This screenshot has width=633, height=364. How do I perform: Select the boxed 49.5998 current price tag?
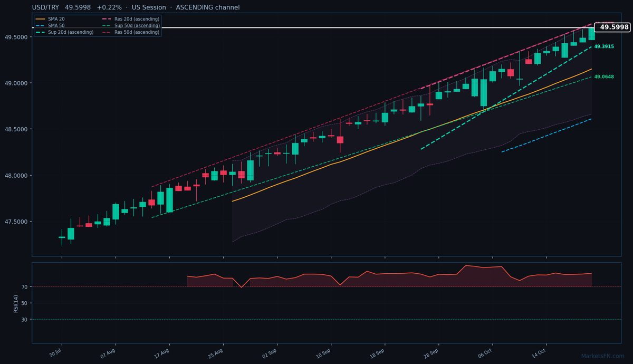pyautogui.click(x=612, y=27)
